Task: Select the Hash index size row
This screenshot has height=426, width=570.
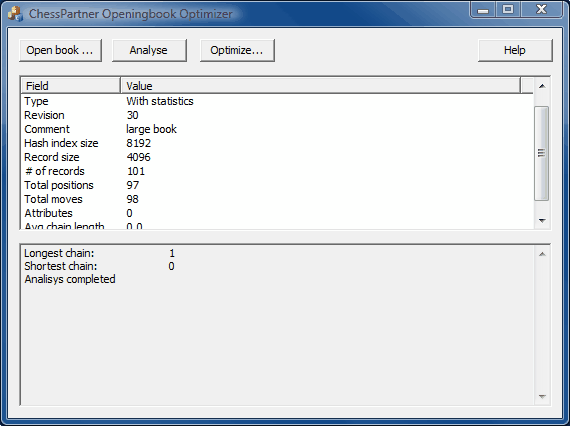Action: click(277, 143)
